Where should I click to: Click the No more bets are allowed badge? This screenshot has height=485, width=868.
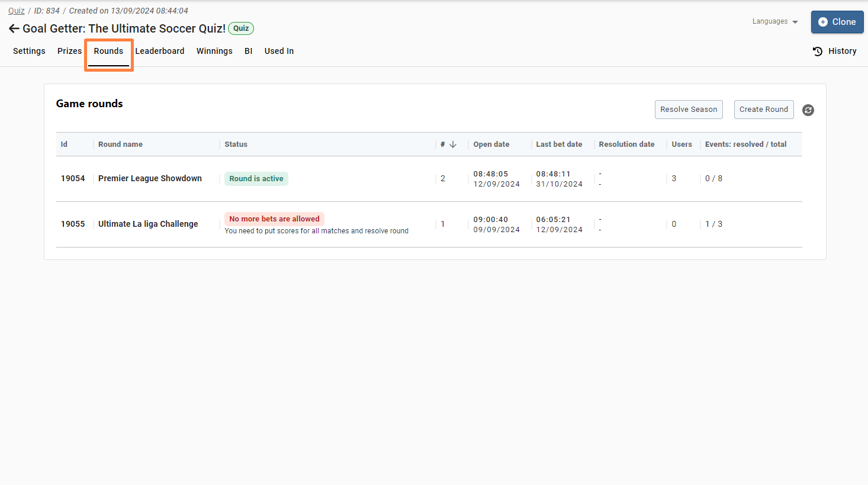[274, 219]
